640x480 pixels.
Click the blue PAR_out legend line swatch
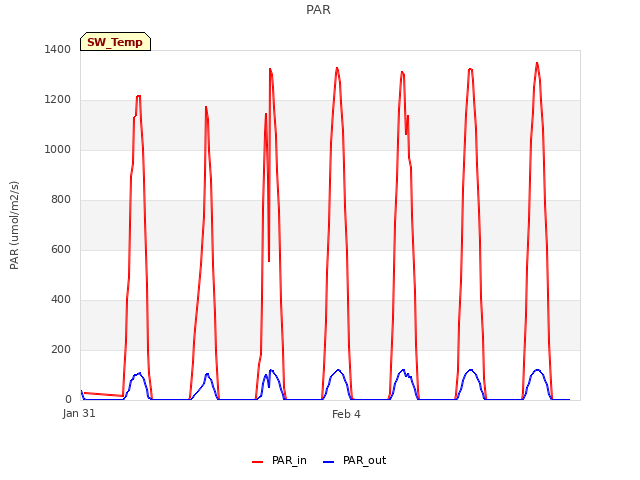(329, 462)
